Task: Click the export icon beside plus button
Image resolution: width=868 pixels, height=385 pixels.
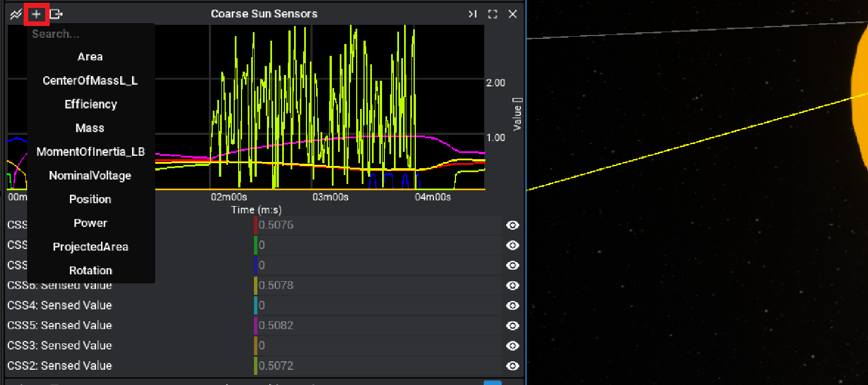Action: tap(56, 14)
